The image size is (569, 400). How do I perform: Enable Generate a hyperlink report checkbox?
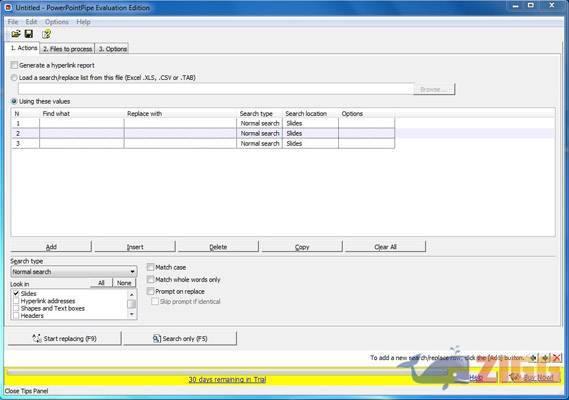pyautogui.click(x=14, y=65)
